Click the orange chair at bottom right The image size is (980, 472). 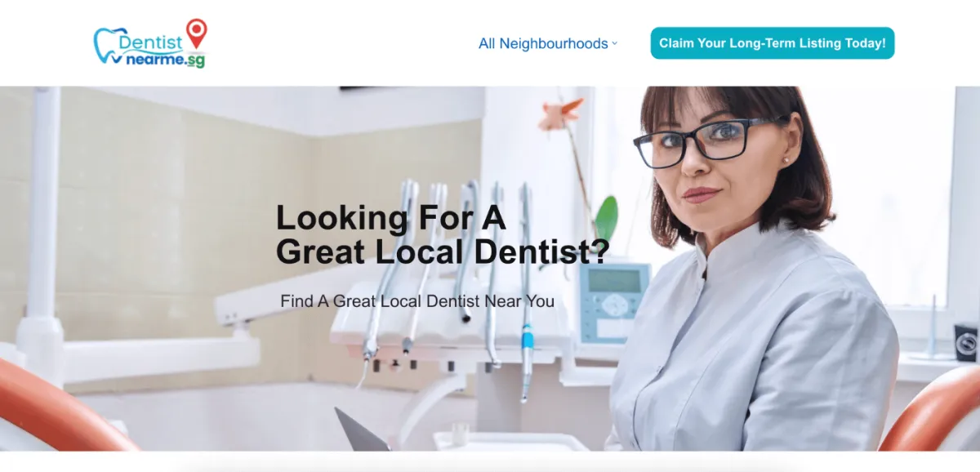(931, 411)
